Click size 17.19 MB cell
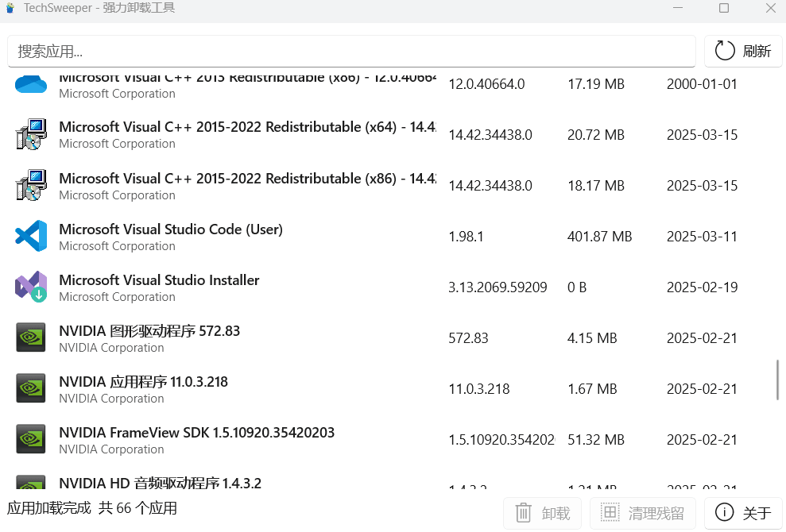The height and width of the screenshot is (532, 786). [596, 84]
